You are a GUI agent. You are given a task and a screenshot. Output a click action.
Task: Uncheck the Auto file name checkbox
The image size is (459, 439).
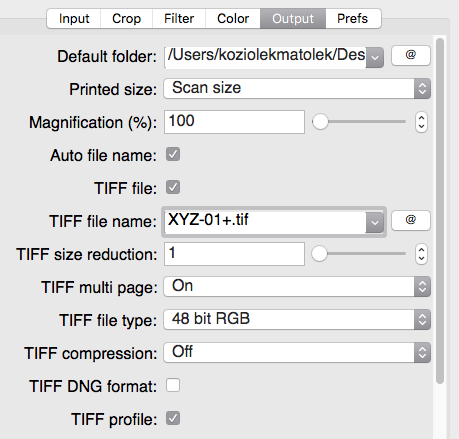(x=173, y=155)
